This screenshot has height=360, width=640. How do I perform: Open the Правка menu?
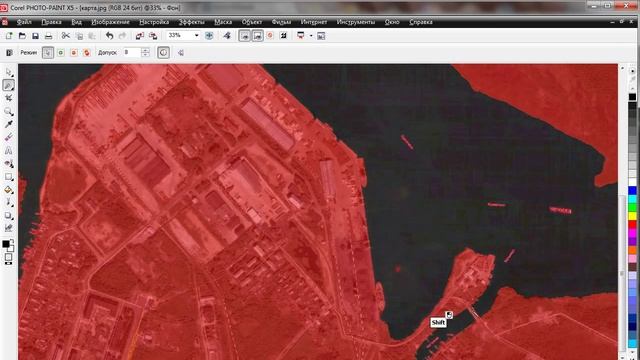[x=51, y=22]
